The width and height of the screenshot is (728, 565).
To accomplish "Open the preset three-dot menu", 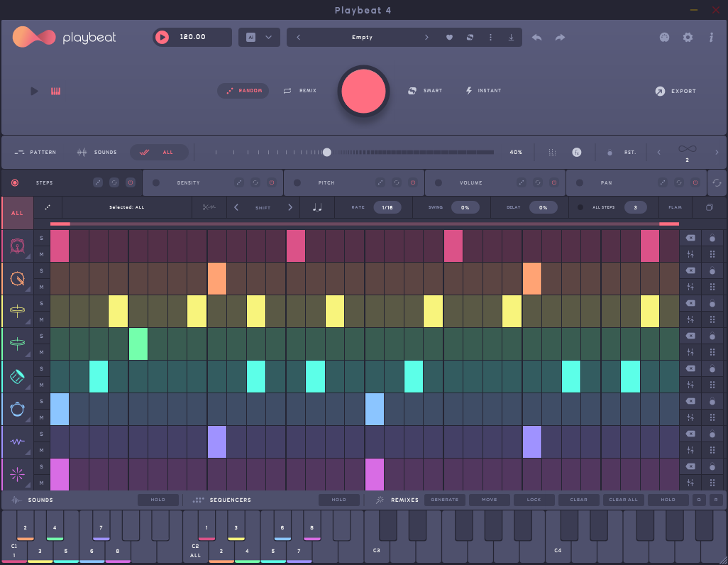I will [490, 37].
